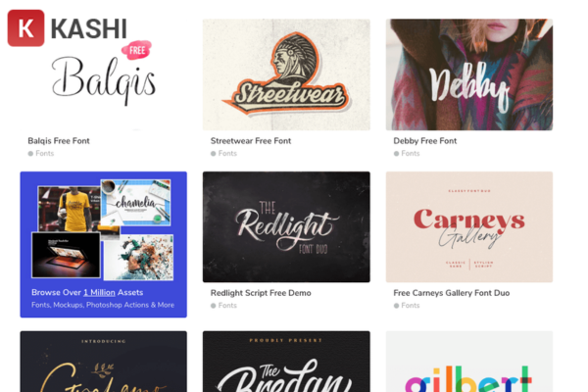This screenshot has height=392, width=588.
Task: Click the Balqis Free Font title link
Action: click(59, 141)
